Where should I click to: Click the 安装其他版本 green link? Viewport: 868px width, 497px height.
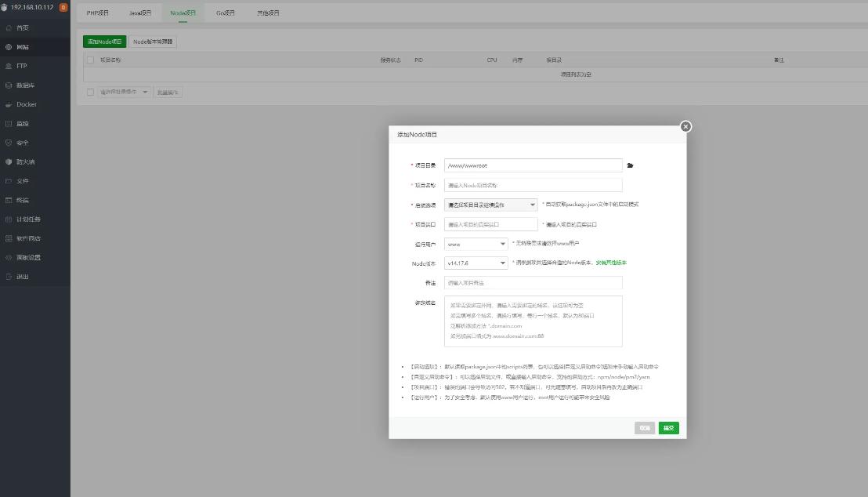point(611,263)
